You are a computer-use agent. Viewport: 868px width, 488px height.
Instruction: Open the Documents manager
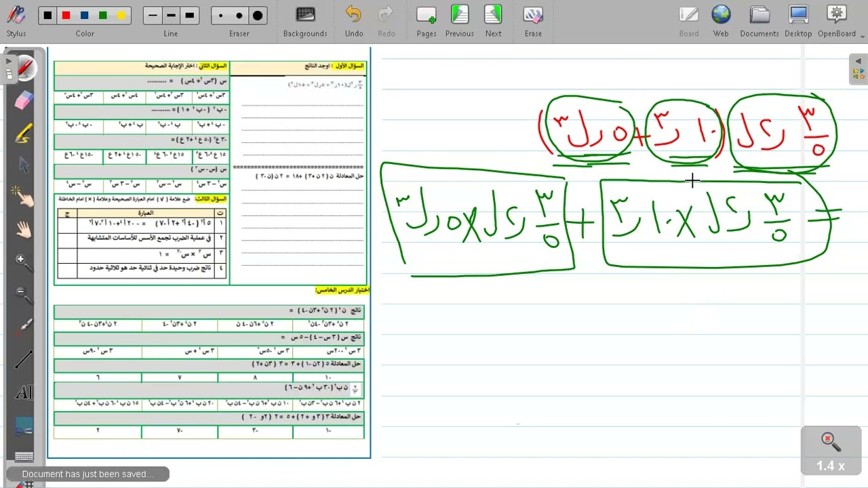(759, 20)
